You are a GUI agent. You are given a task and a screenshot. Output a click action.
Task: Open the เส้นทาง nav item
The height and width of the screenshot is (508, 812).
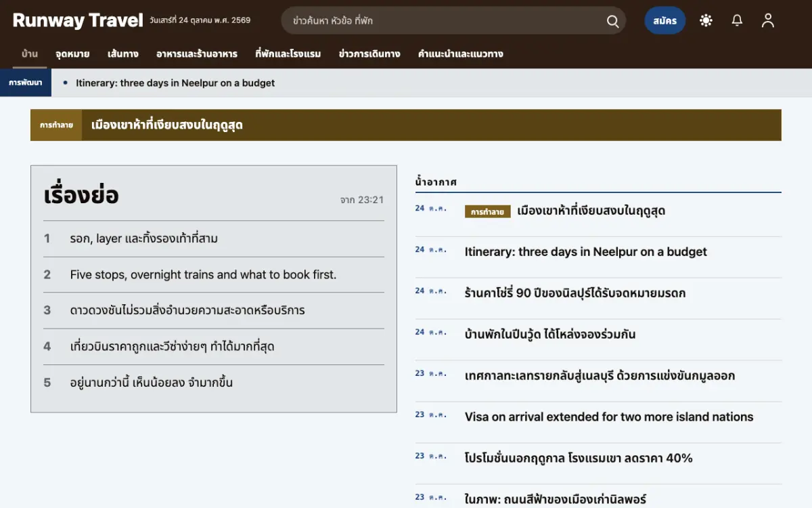(x=122, y=54)
